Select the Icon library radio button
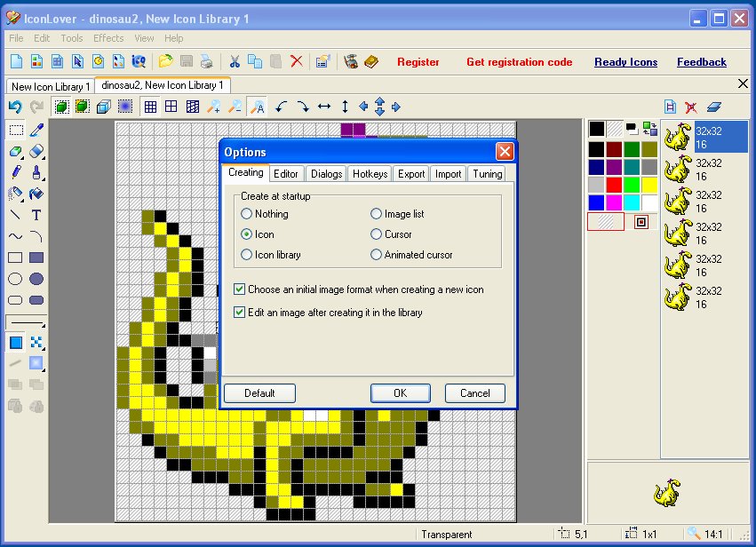Screen dimensions: 756x547 [270, 255]
